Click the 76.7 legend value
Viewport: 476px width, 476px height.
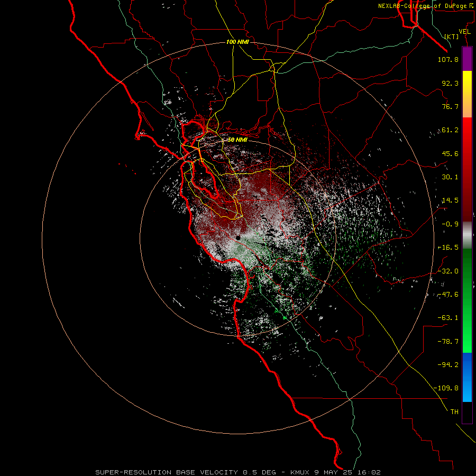pyautogui.click(x=450, y=106)
